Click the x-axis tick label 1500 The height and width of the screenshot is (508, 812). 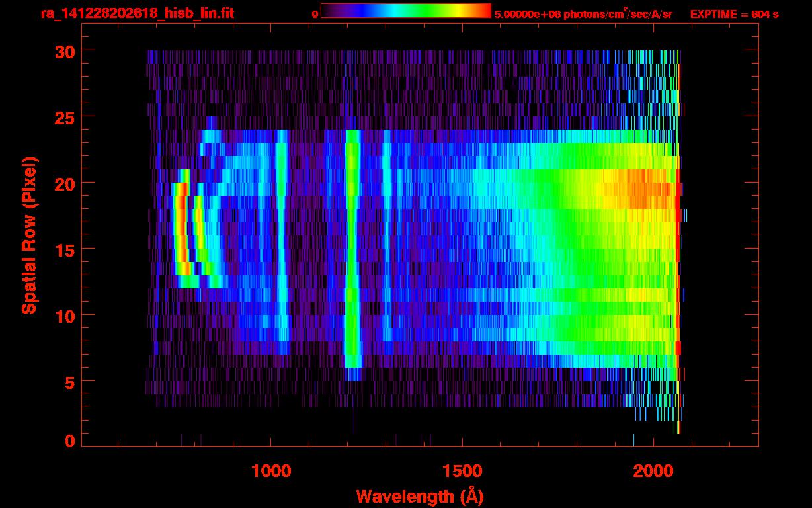[x=462, y=470]
